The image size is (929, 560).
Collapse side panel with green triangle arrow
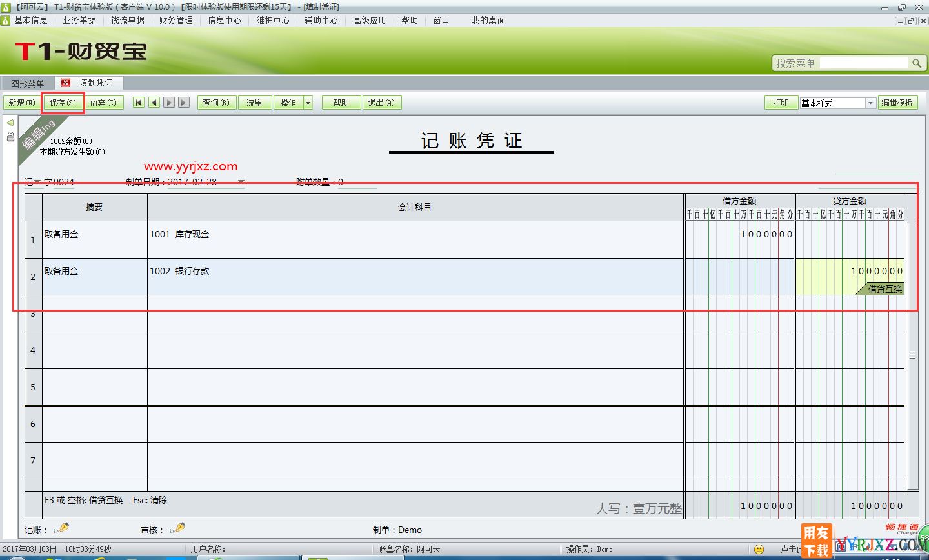[10, 123]
